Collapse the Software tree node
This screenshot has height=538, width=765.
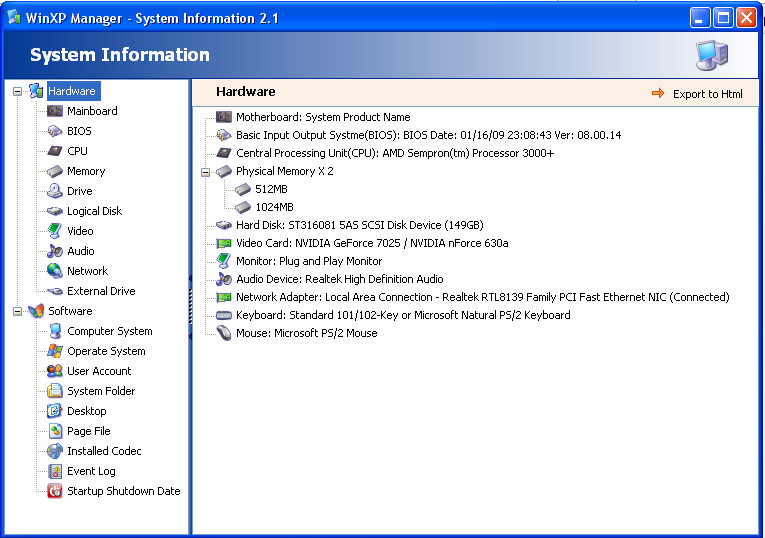(18, 311)
